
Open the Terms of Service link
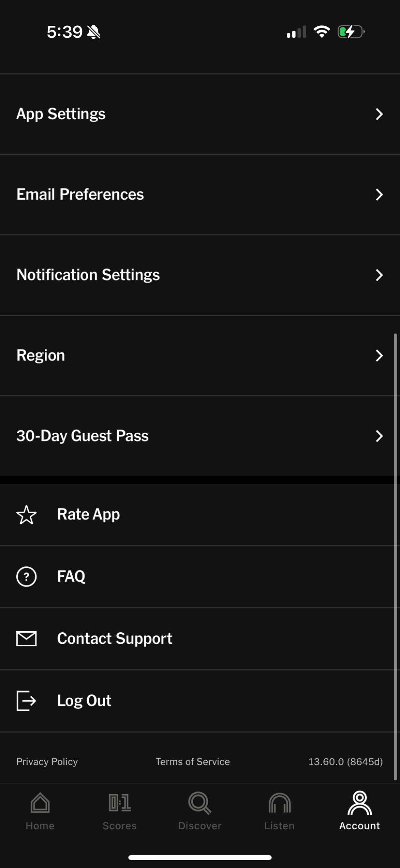coord(193,762)
